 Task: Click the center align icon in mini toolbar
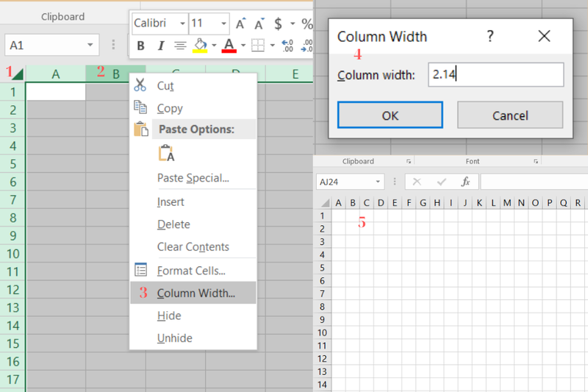[180, 46]
